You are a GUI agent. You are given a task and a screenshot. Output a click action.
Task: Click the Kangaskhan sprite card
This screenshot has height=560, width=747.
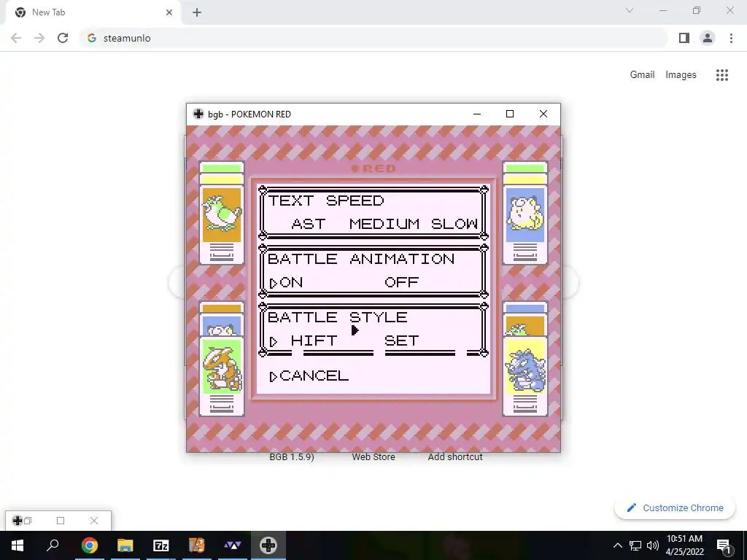tap(222, 376)
